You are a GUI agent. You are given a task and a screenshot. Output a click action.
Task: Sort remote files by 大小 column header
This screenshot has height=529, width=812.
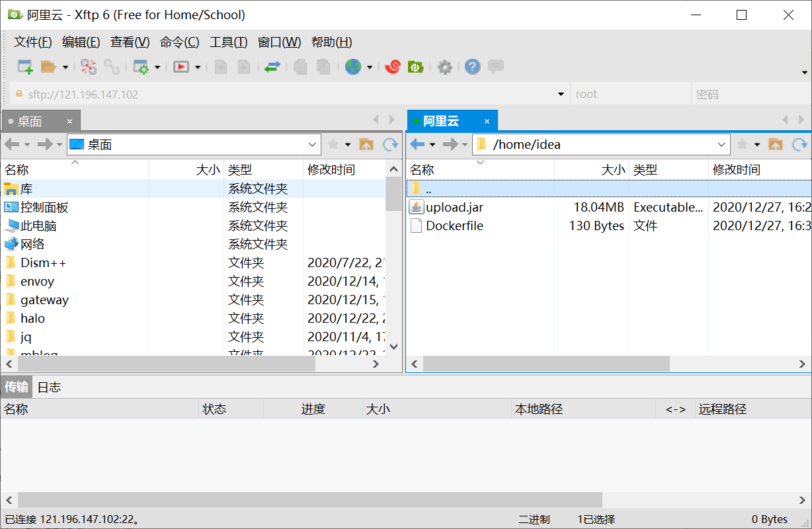(592, 169)
